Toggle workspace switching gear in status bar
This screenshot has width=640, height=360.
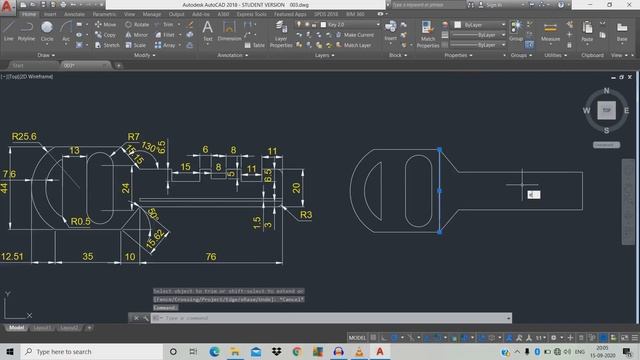(553, 338)
